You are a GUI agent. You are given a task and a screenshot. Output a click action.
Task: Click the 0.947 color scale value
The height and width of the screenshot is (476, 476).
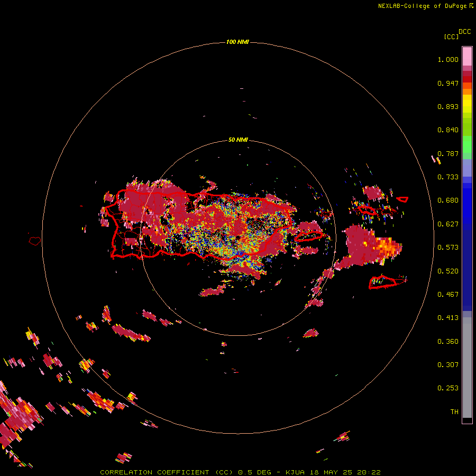[448, 83]
